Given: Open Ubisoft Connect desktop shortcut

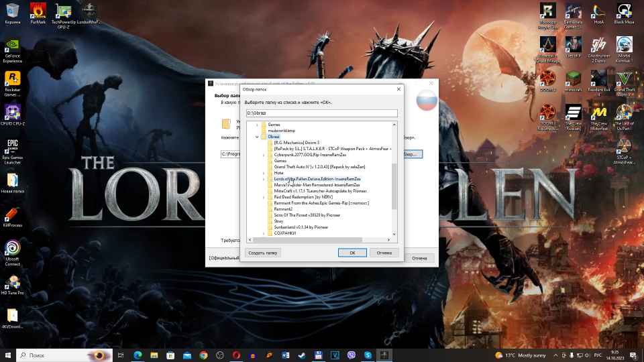Looking at the screenshot, I should [12, 253].
